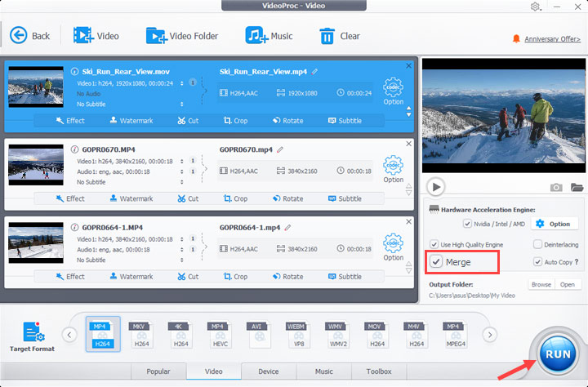This screenshot has height=387, width=588.
Task: Toggle Nvidia / Intel / AMD acceleration
Action: (467, 224)
